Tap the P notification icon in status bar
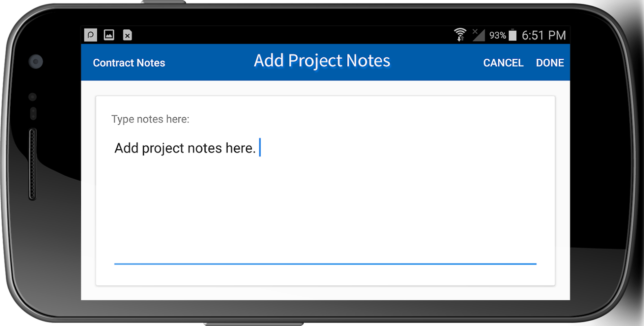Image resolution: width=644 pixels, height=326 pixels. click(91, 35)
